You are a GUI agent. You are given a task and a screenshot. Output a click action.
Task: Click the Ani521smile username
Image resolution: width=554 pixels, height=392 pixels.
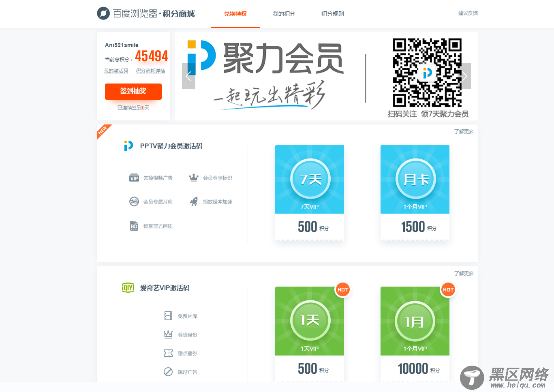point(122,45)
